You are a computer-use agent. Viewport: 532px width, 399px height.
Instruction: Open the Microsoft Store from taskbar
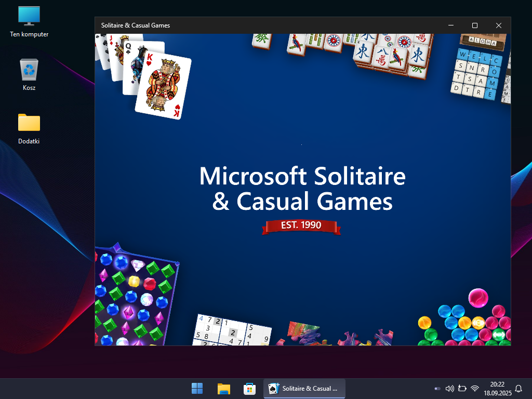click(249, 388)
